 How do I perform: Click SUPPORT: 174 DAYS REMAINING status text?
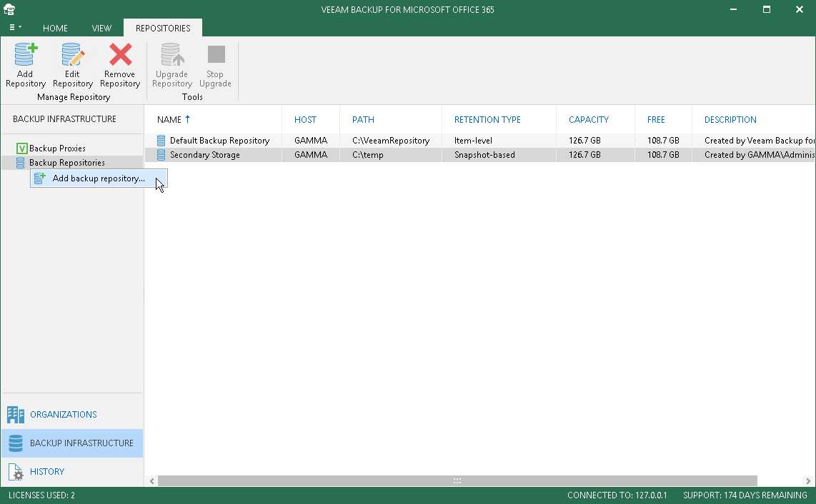(x=745, y=495)
